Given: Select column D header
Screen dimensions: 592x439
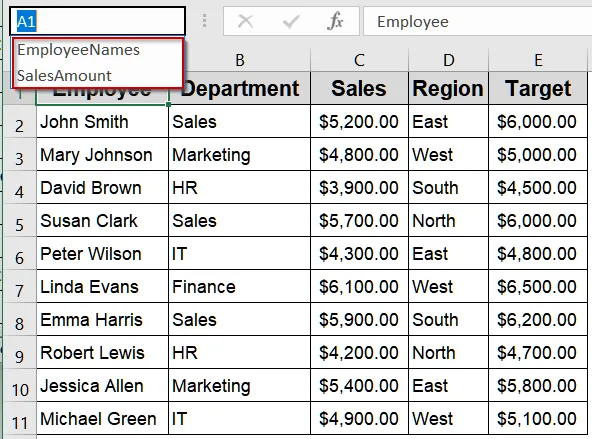Looking at the screenshot, I should tap(449, 60).
